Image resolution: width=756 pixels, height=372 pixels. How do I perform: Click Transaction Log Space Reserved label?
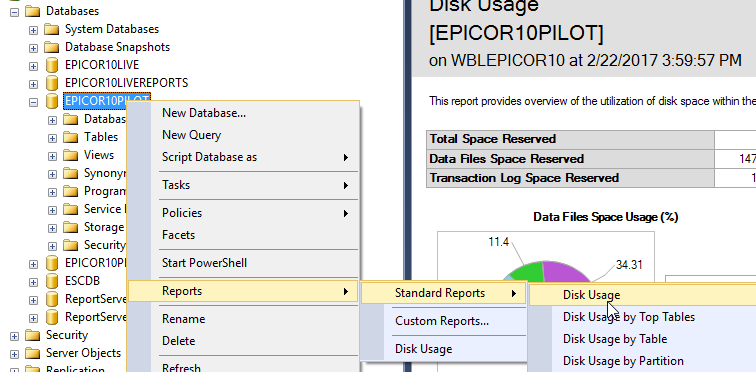click(x=524, y=178)
